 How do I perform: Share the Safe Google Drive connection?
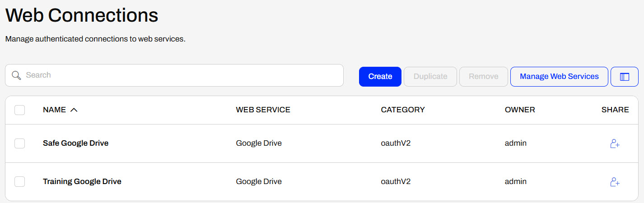coord(615,143)
